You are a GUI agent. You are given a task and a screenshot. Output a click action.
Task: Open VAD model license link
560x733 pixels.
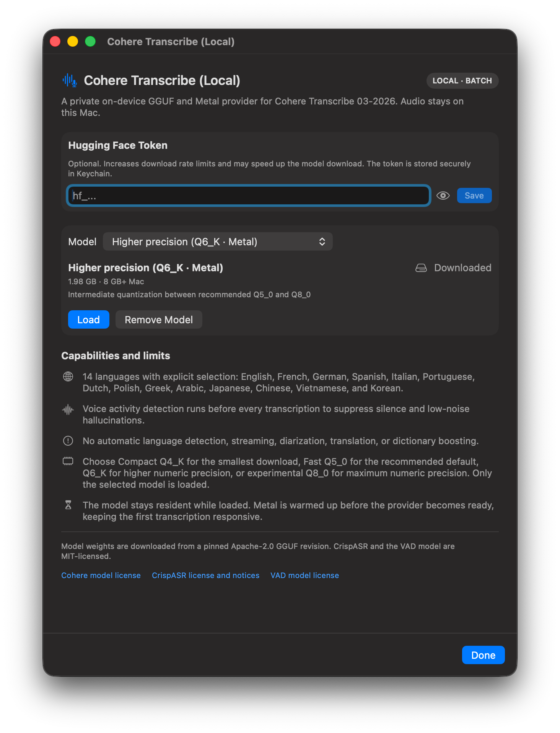pyautogui.click(x=304, y=575)
